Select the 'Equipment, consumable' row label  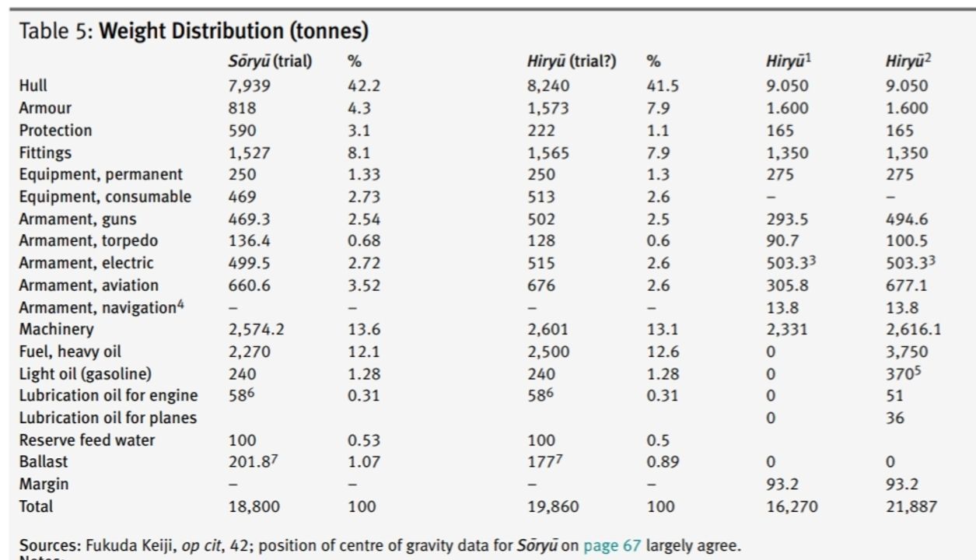coord(104,197)
